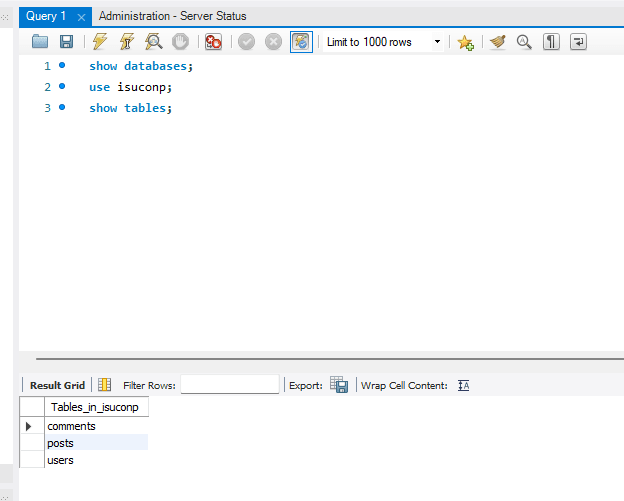Click line 2 breakpoint dot

(62, 86)
